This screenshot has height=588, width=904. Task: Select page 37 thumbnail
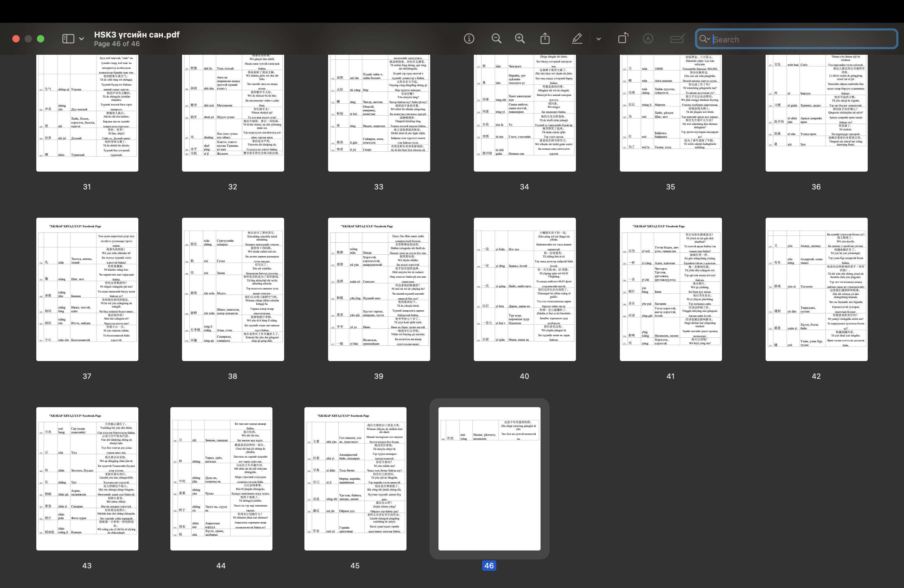(x=87, y=289)
